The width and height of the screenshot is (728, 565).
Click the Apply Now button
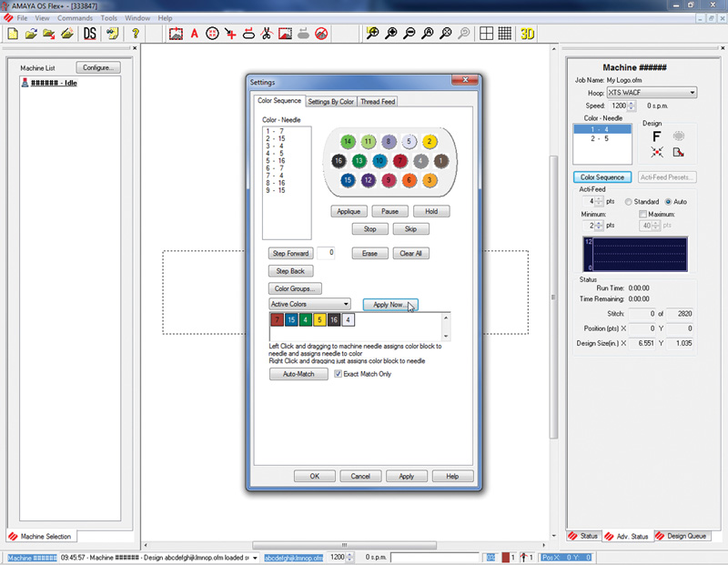(390, 305)
